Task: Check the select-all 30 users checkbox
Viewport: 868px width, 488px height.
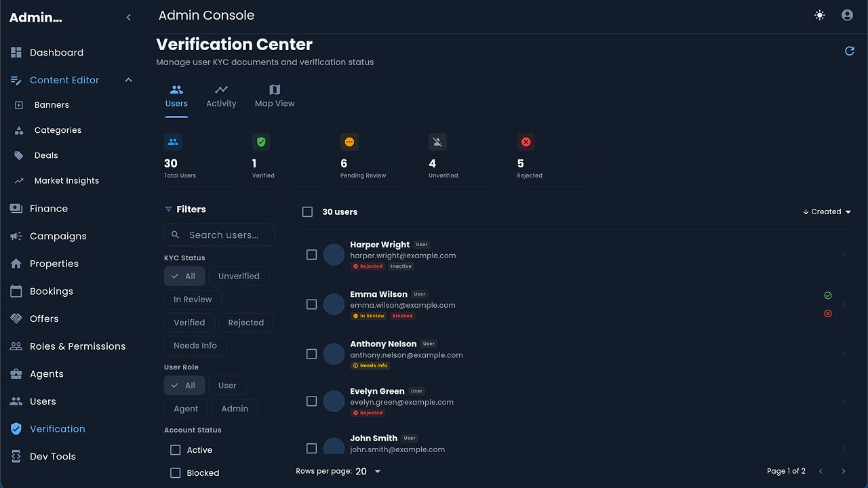Action: [x=307, y=212]
